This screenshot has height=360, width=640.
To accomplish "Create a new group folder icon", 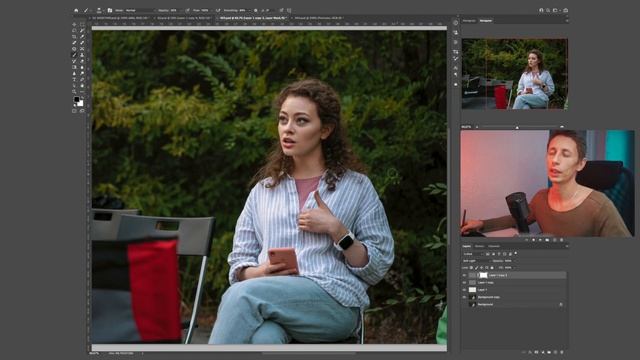I will click(549, 352).
